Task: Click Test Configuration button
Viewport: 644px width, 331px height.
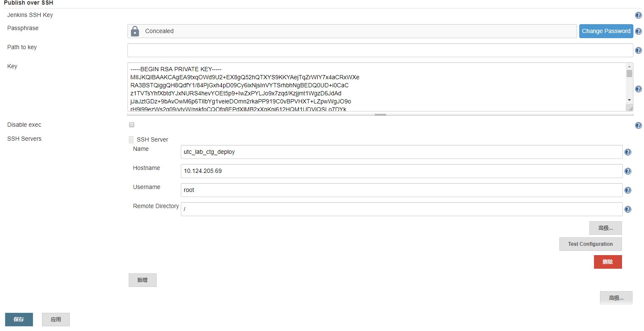Action: [590, 244]
